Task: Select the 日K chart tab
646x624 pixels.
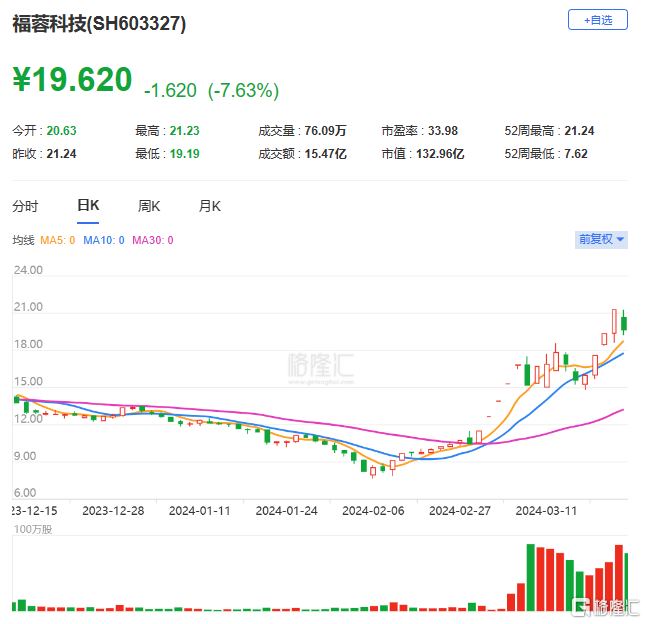Action: pos(88,205)
